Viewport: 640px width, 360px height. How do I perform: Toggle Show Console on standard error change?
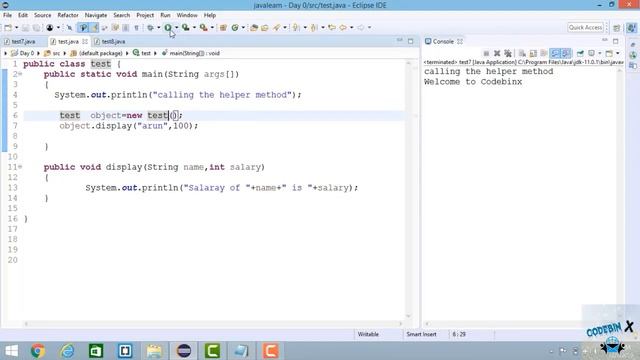(x=566, y=53)
